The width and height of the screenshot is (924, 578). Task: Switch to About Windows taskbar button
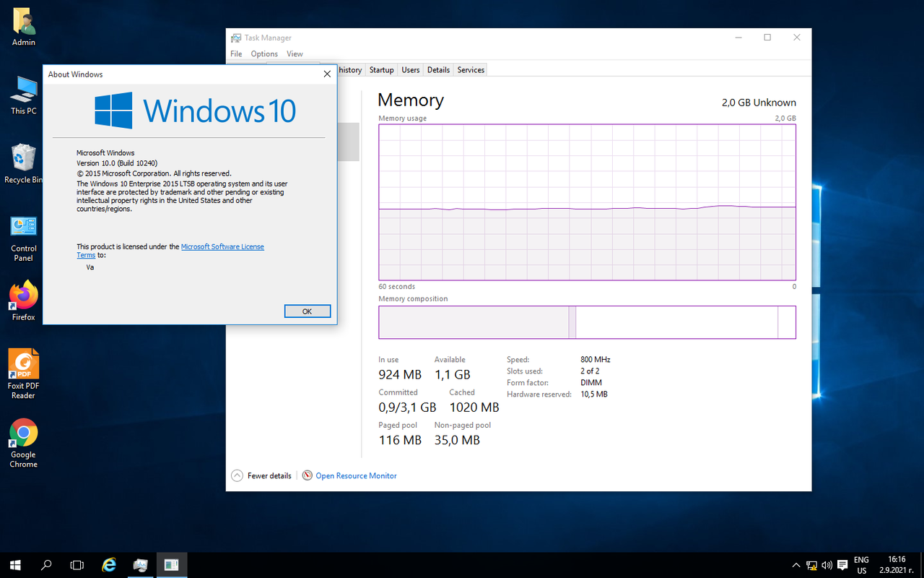pos(172,565)
